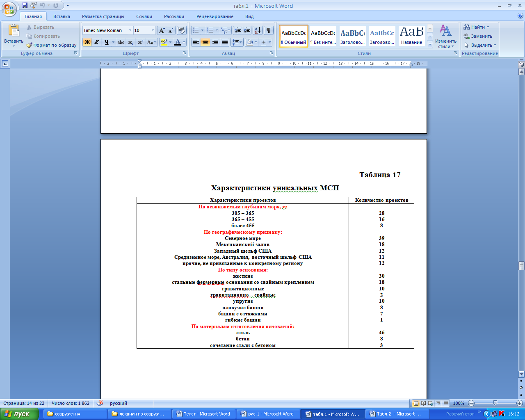Image resolution: width=525 pixels, height=420 pixels.
Task: Toggle Justify alignment
Action: [x=225, y=42]
